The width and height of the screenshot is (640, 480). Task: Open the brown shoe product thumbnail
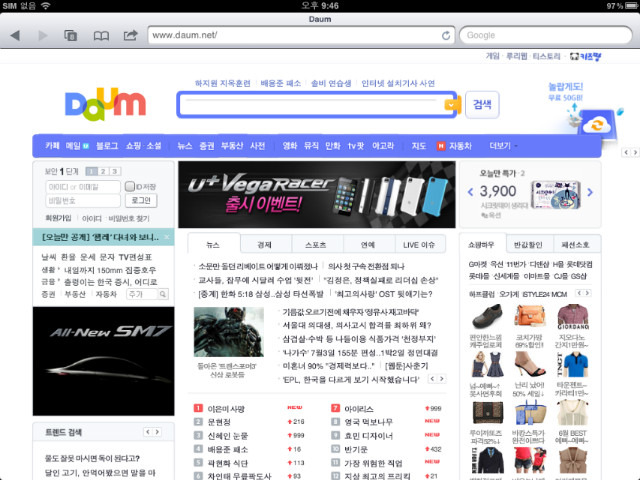pos(487,317)
